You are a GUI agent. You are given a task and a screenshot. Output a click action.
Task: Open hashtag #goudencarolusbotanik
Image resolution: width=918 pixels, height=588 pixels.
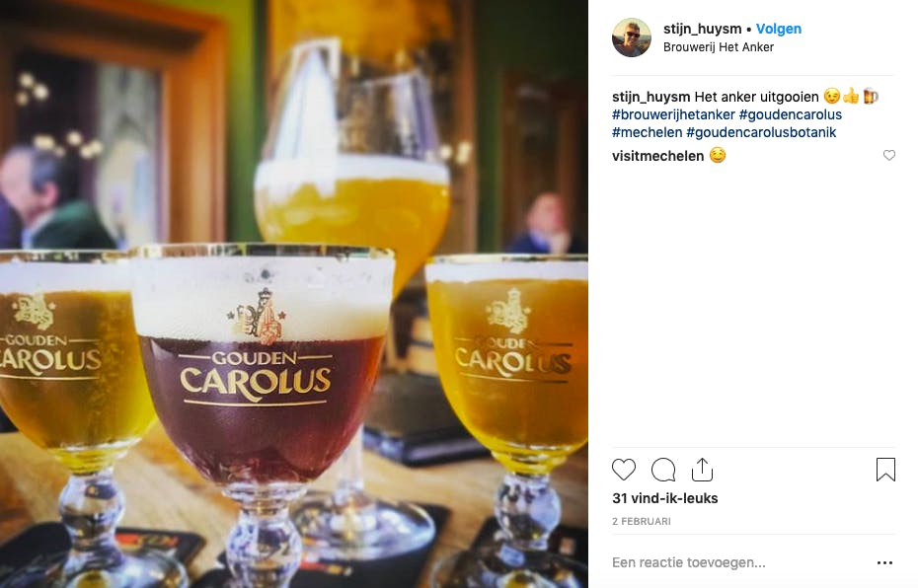coord(761,132)
